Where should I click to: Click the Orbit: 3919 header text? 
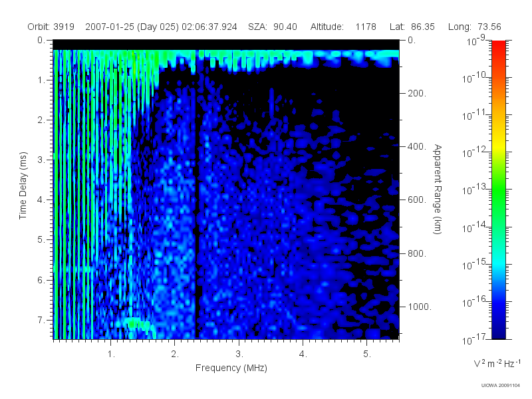pos(51,27)
